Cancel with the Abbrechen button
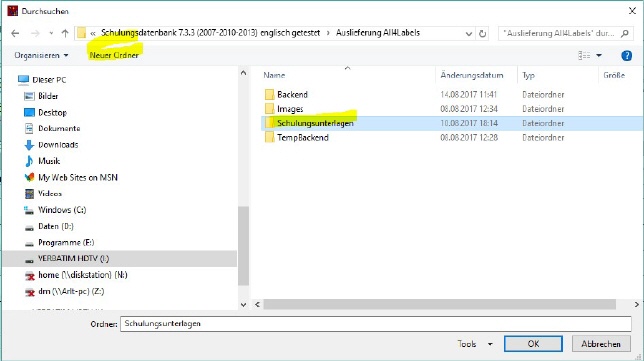Screen dimensions: 644x361 (601, 344)
